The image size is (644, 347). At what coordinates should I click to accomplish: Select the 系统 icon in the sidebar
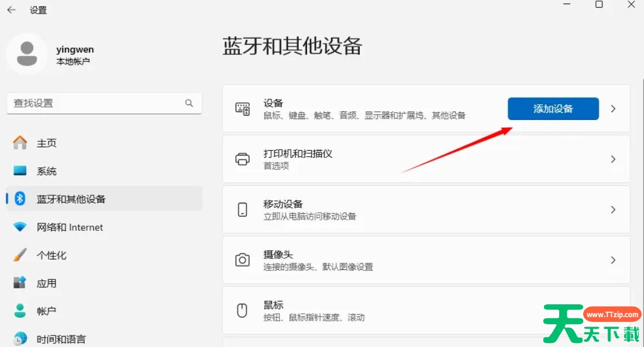(x=20, y=171)
